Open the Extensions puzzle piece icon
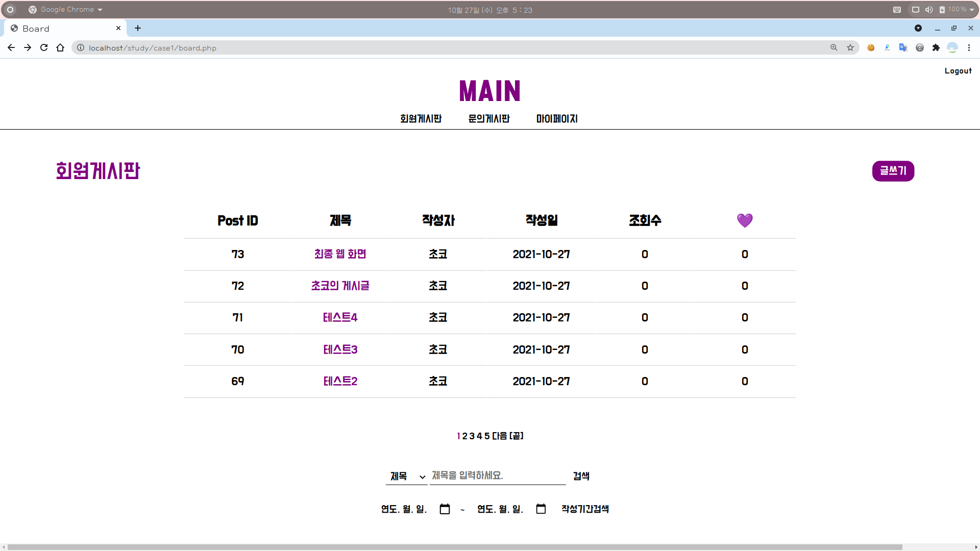Viewport: 980px width, 551px height. coord(936,47)
